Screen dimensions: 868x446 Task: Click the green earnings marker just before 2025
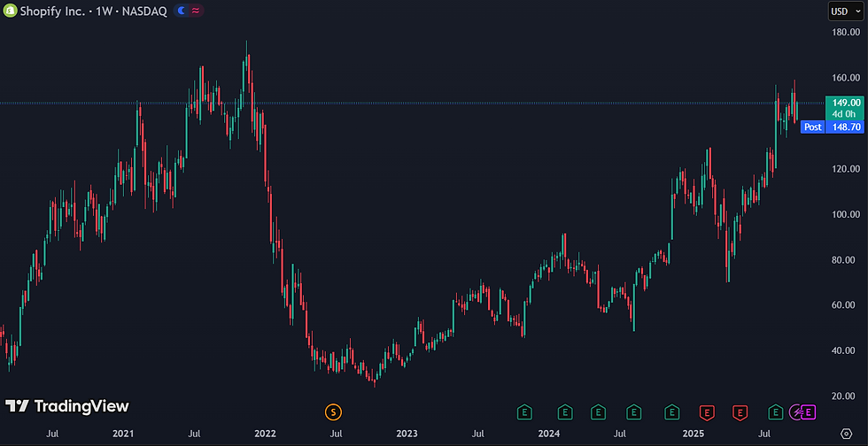click(x=671, y=411)
